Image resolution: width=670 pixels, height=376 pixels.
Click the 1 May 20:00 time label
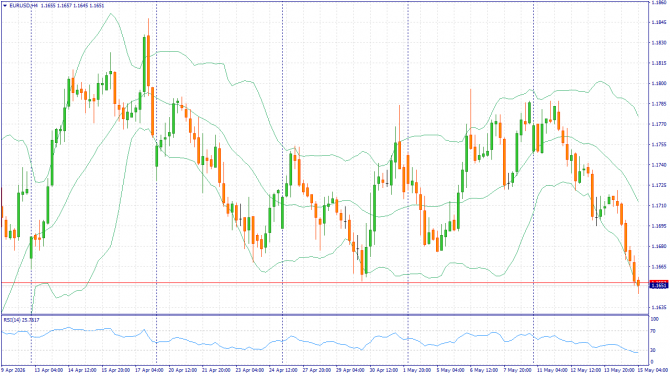(417, 370)
